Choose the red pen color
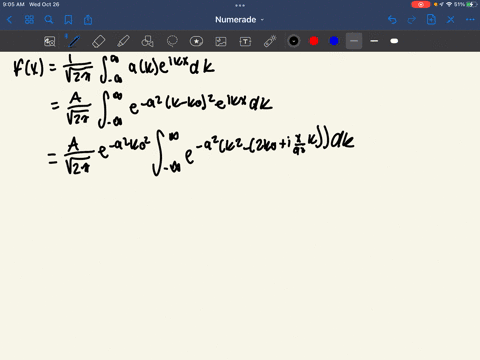This screenshot has height=360, width=480. [x=314, y=41]
